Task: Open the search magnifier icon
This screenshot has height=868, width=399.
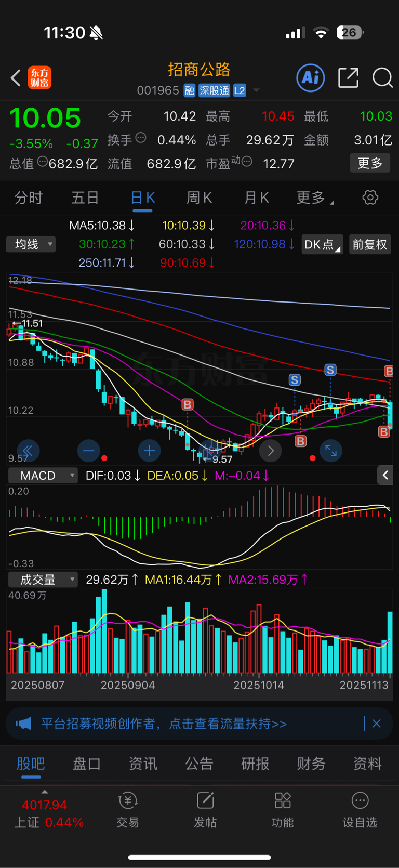Action: 382,78
